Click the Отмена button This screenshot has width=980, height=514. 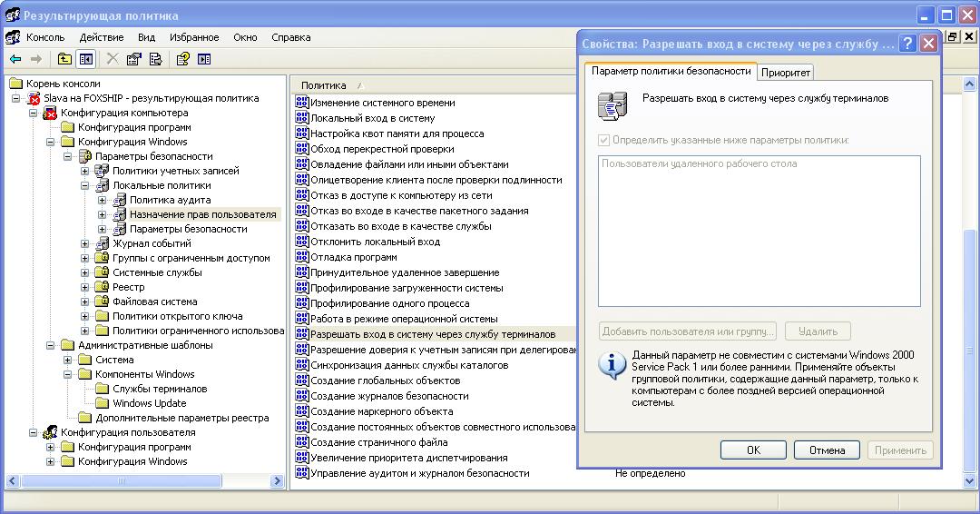(827, 450)
